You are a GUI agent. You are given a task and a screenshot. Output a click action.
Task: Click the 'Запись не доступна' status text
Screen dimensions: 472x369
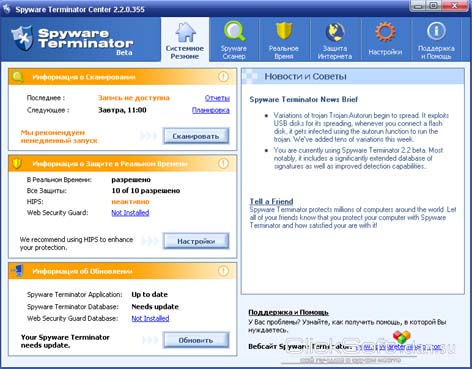[x=134, y=98]
